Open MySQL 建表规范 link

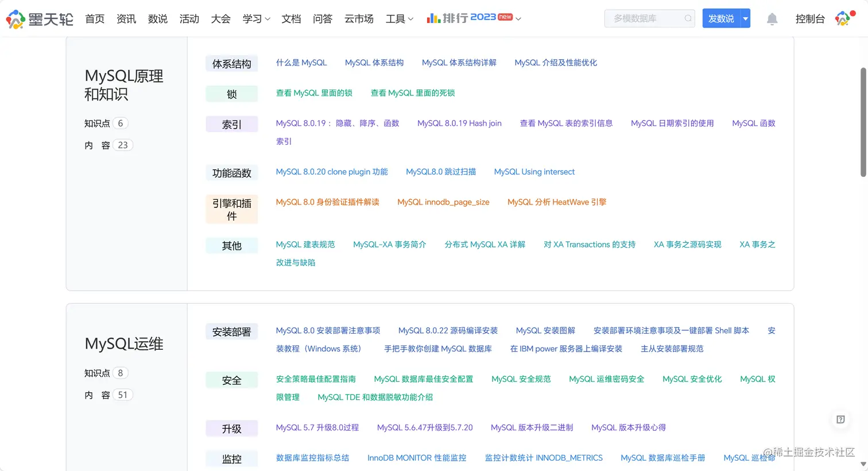(x=305, y=245)
